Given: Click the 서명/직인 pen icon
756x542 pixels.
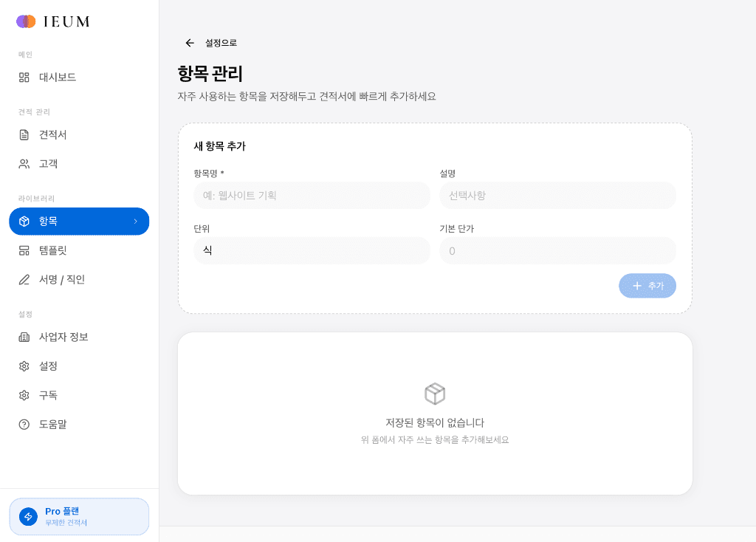Looking at the screenshot, I should coord(25,279).
